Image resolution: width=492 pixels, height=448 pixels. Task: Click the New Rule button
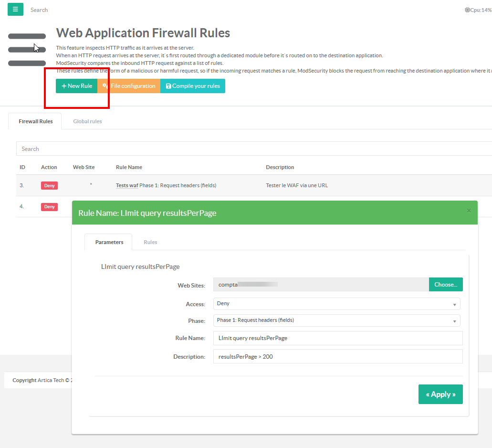[77, 86]
